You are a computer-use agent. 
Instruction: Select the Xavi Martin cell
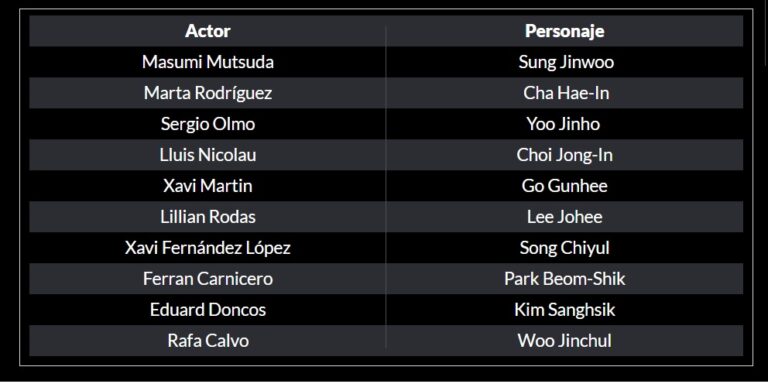208,186
